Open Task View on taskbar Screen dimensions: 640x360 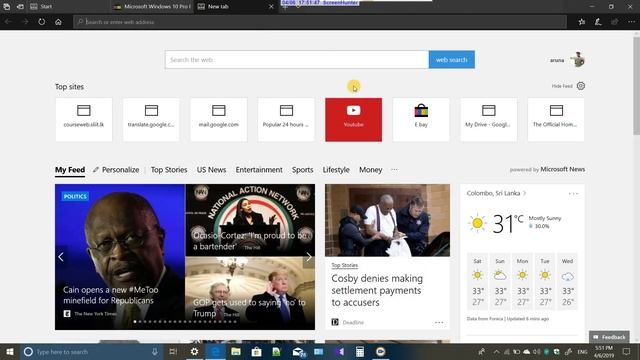(173, 351)
